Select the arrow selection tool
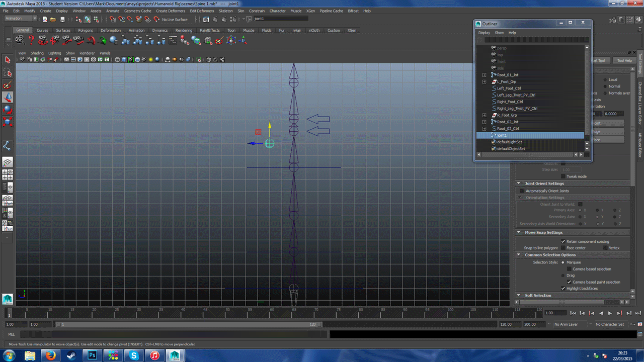Screen dimensions: 644x362 8,60
